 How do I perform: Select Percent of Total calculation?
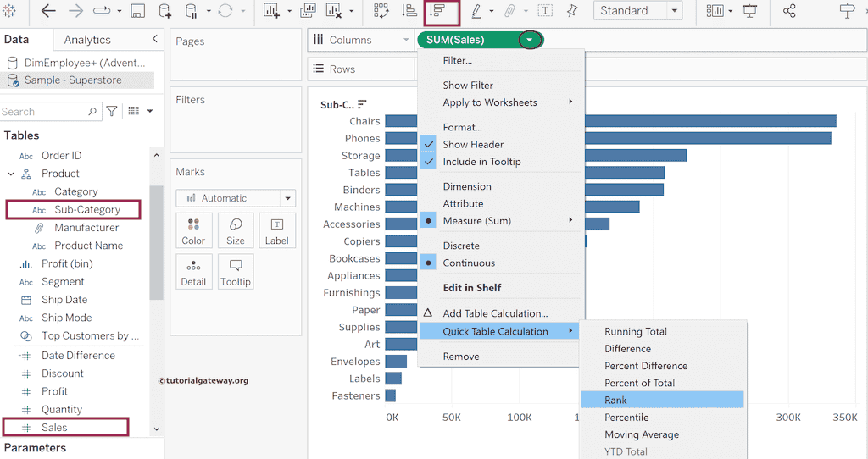(x=639, y=383)
